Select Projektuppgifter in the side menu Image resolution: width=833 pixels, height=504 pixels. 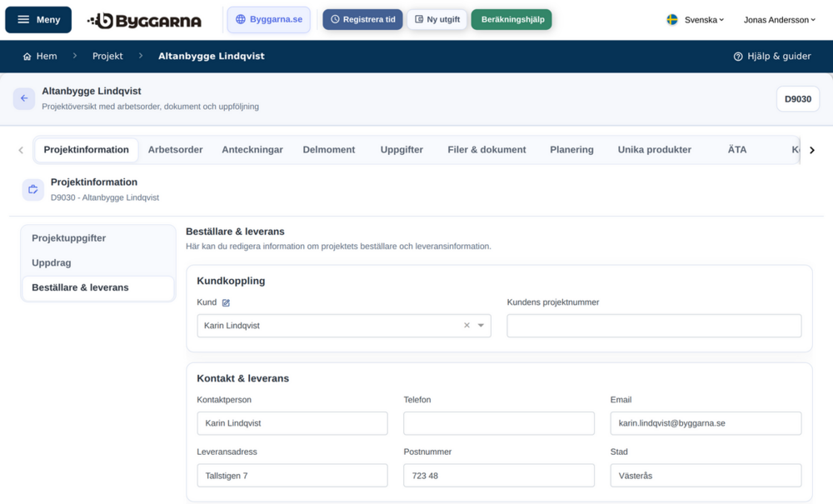click(x=98, y=238)
